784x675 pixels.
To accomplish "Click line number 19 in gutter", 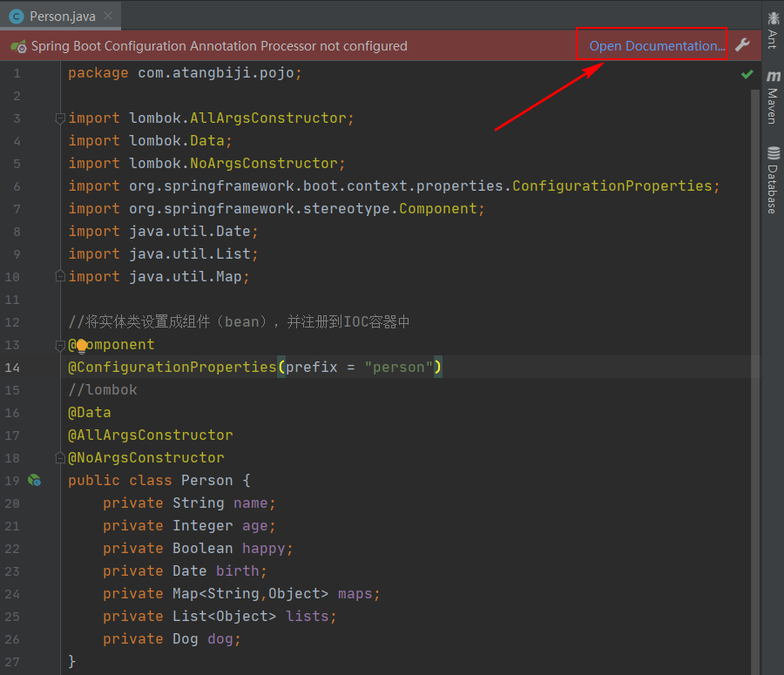I will 12,481.
